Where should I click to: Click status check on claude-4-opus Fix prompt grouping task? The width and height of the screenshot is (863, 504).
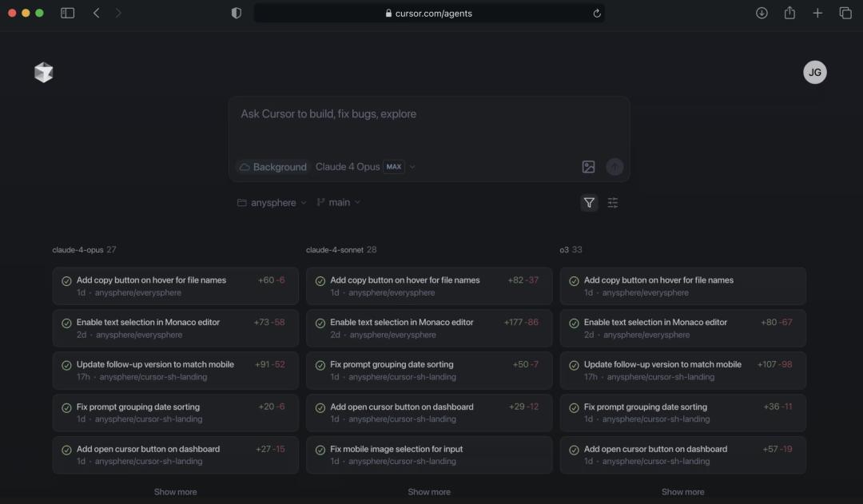[x=66, y=407]
